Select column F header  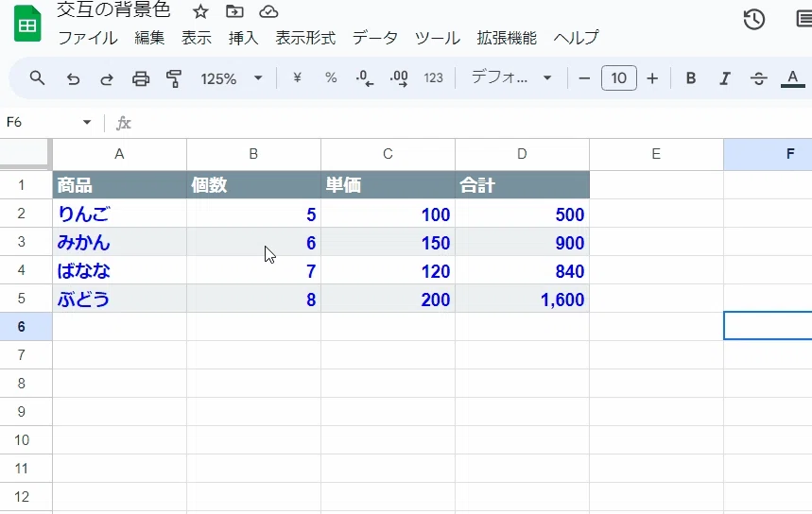[x=768, y=154]
